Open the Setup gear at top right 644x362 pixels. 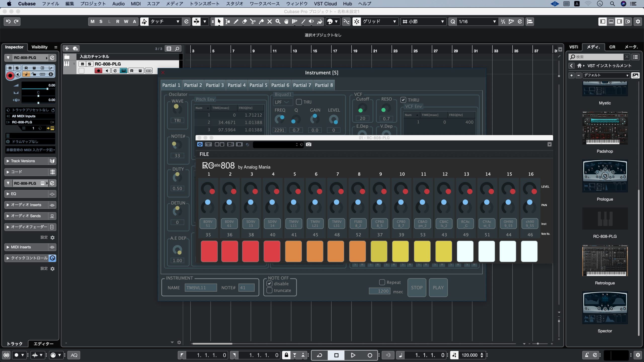click(638, 22)
